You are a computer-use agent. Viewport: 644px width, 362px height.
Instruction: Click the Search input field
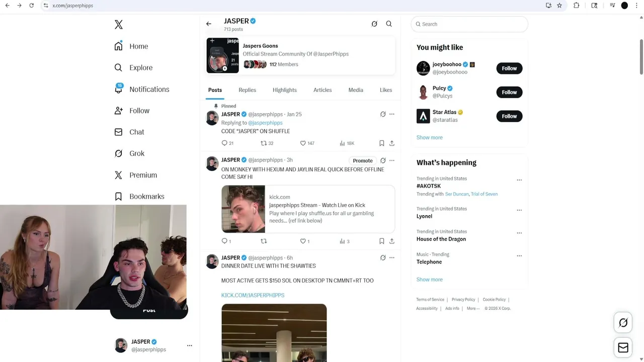[469, 24]
